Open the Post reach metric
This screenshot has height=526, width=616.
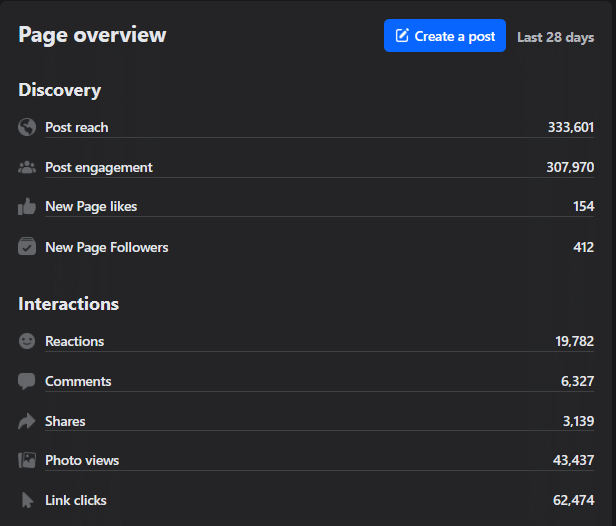pos(77,127)
